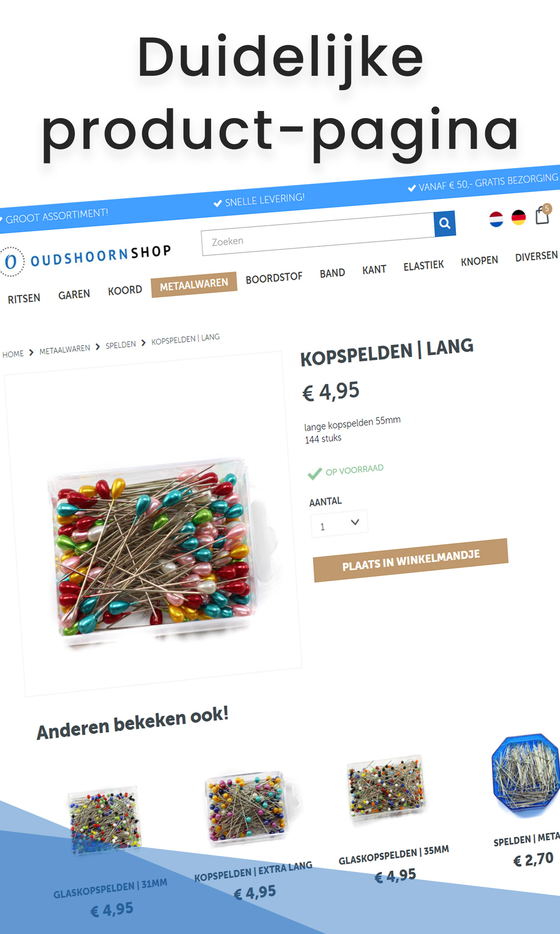Go to Home via the breadcrumb
The height and width of the screenshot is (934, 560).
point(13,354)
